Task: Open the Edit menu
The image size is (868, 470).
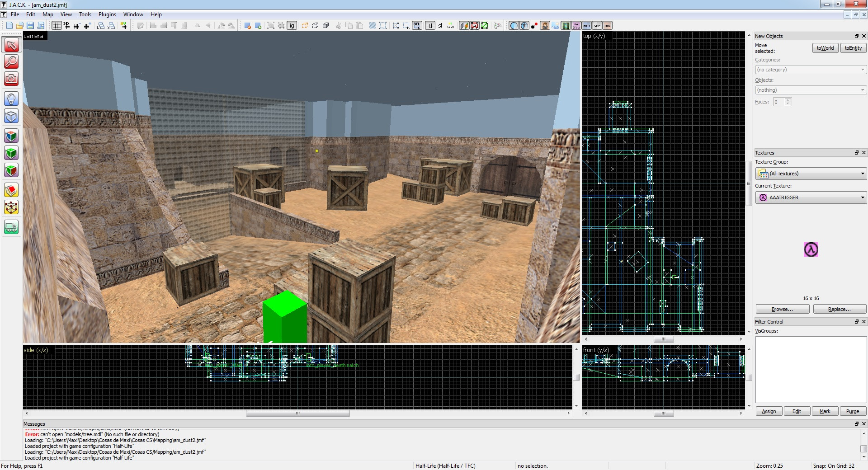Action: (x=31, y=14)
